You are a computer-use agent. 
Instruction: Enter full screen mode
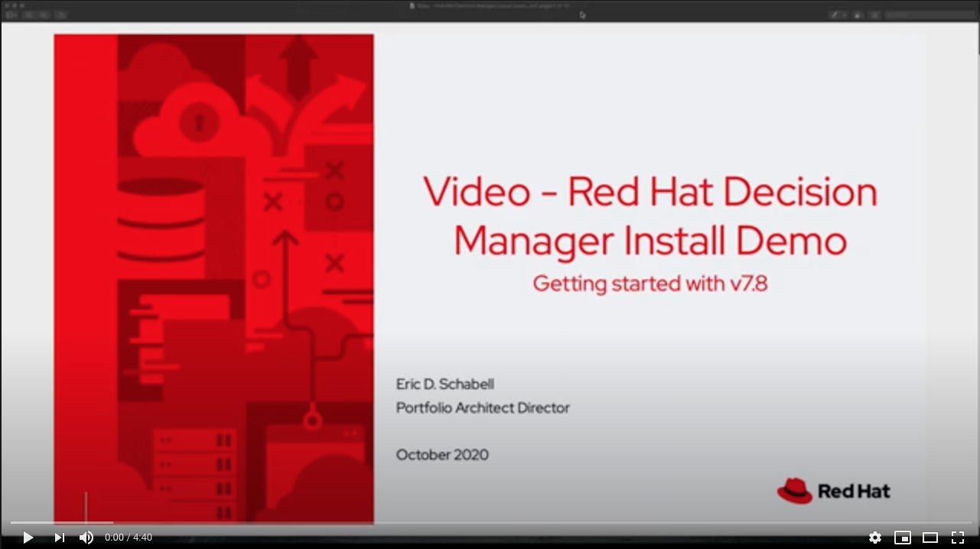coord(958,538)
